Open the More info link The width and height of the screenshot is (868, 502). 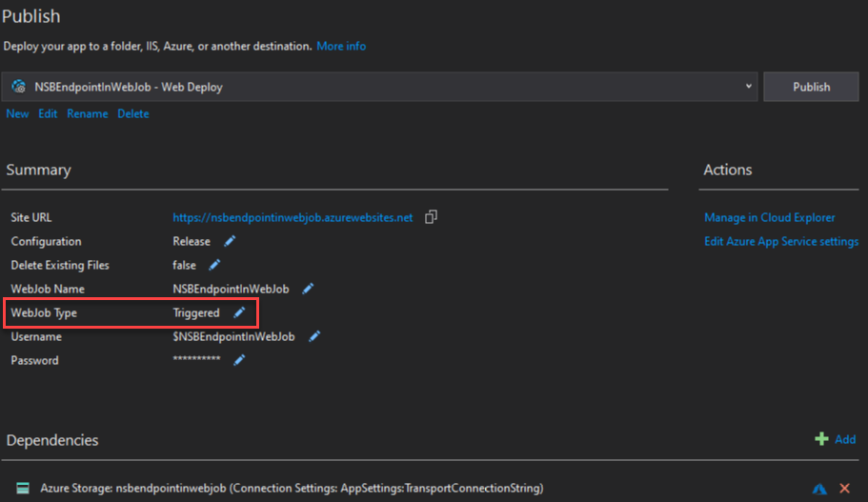point(341,46)
